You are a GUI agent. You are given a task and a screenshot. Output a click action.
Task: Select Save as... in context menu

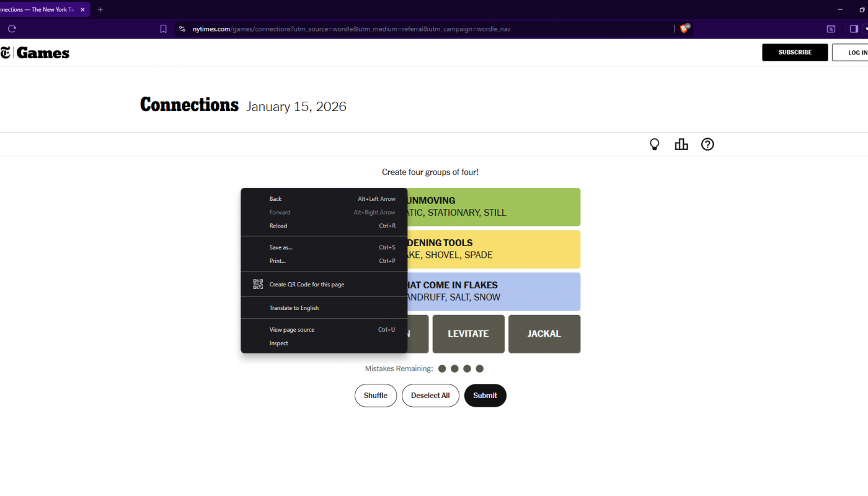[281, 247]
